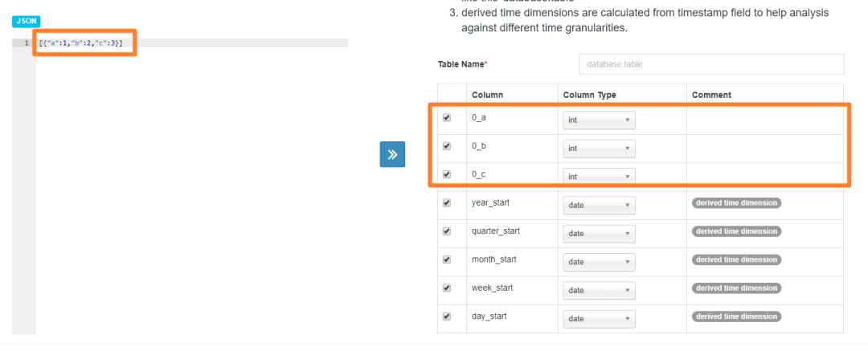Click the derived time dimension badge for month_start
Image resolution: width=868 pixels, height=351 pixels.
pos(736,259)
